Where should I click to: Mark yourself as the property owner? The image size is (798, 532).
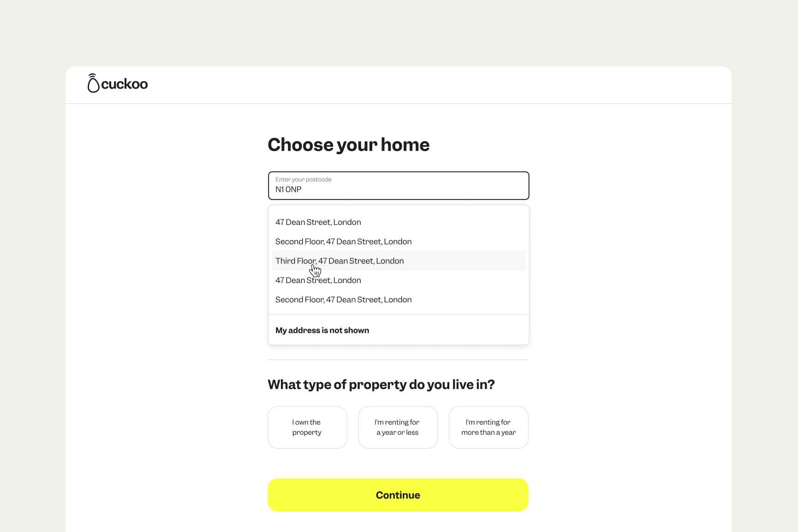(307, 427)
